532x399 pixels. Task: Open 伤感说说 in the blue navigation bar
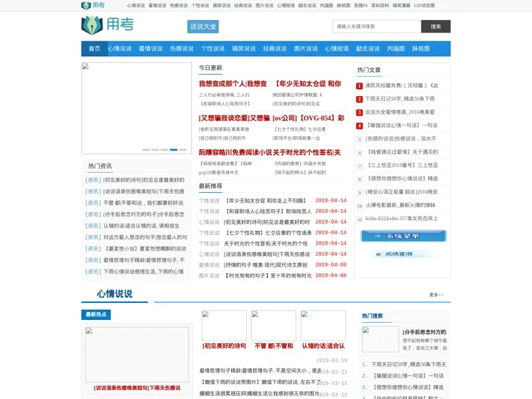[182, 49]
